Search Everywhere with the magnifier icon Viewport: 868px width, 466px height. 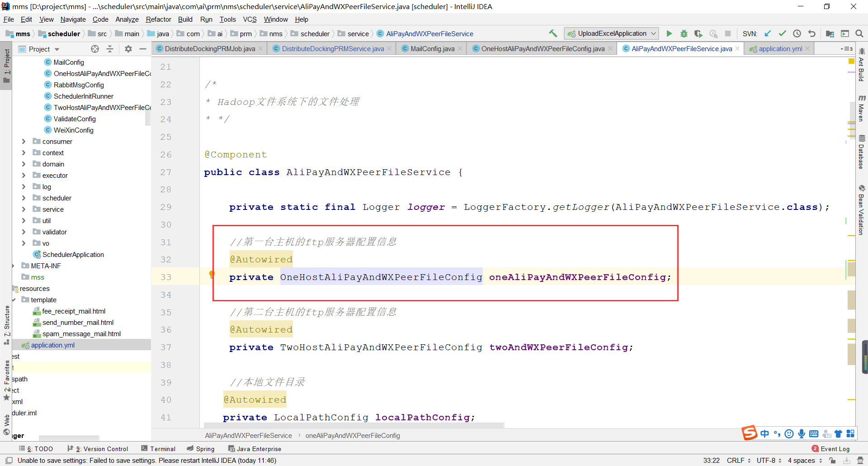[x=859, y=33]
